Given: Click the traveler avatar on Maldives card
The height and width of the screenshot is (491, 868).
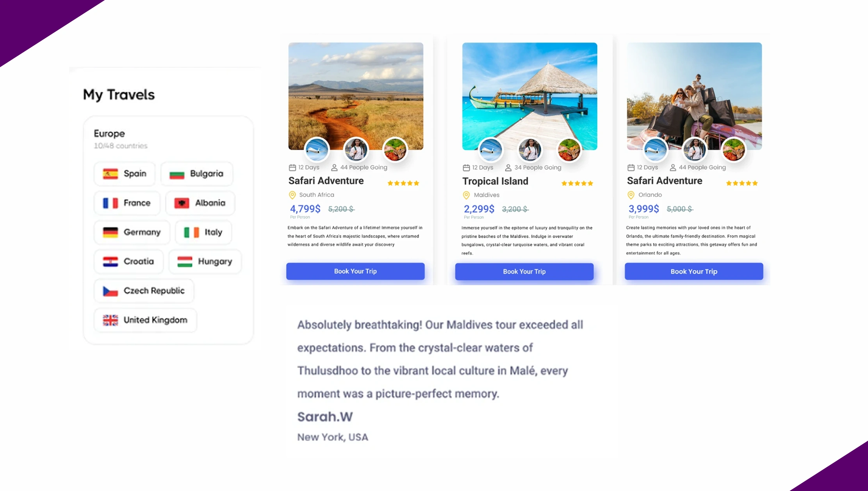Looking at the screenshot, I should pyautogui.click(x=530, y=150).
